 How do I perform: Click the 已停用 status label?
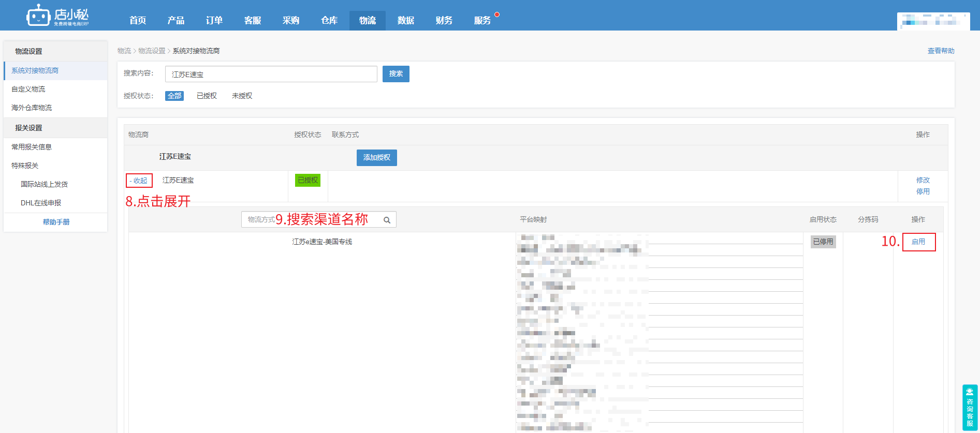click(x=823, y=242)
